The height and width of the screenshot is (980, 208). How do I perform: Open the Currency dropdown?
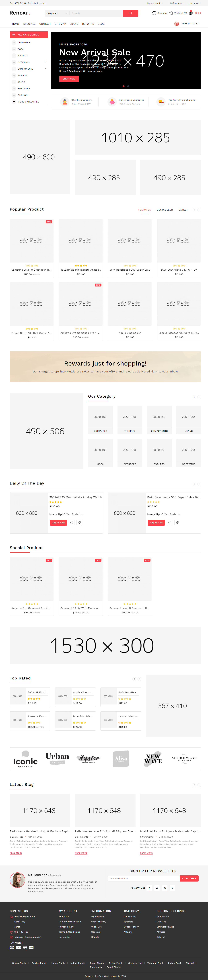point(177,3)
